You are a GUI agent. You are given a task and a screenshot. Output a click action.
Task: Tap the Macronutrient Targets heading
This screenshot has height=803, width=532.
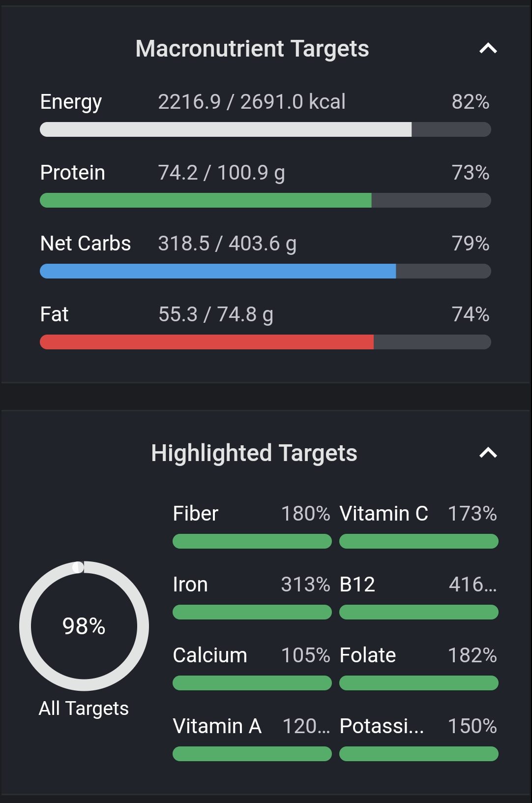point(252,49)
